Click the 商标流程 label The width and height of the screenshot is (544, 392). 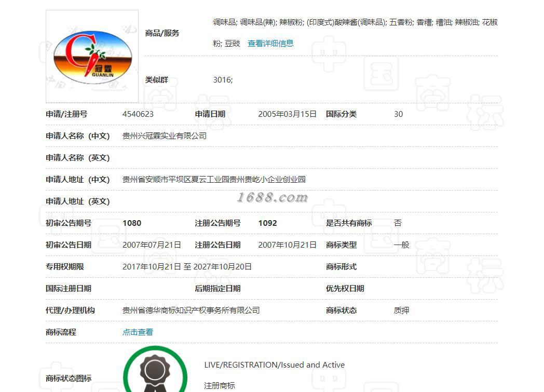[x=61, y=332]
